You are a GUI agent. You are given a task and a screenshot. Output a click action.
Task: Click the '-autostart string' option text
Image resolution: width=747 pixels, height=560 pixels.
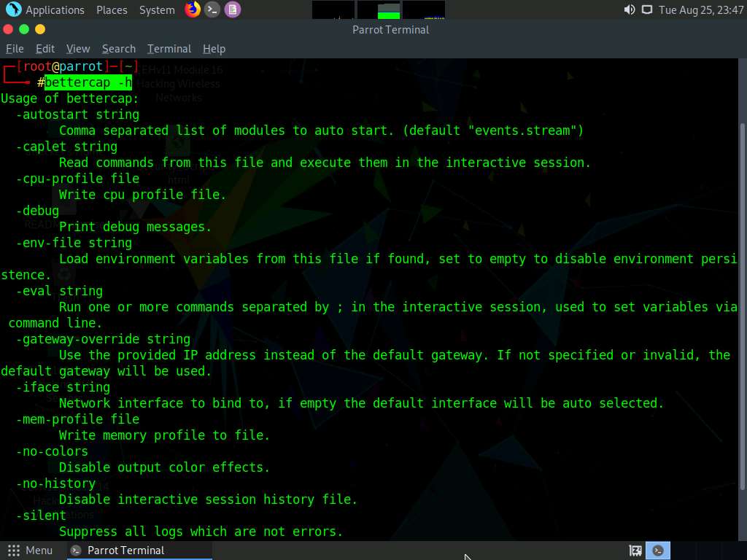tap(77, 114)
